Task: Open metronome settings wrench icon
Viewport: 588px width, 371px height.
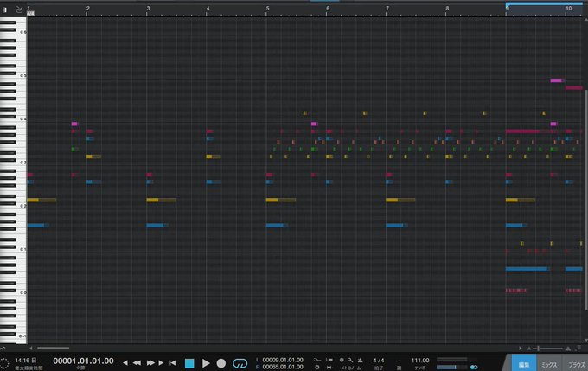Action: [350, 360]
